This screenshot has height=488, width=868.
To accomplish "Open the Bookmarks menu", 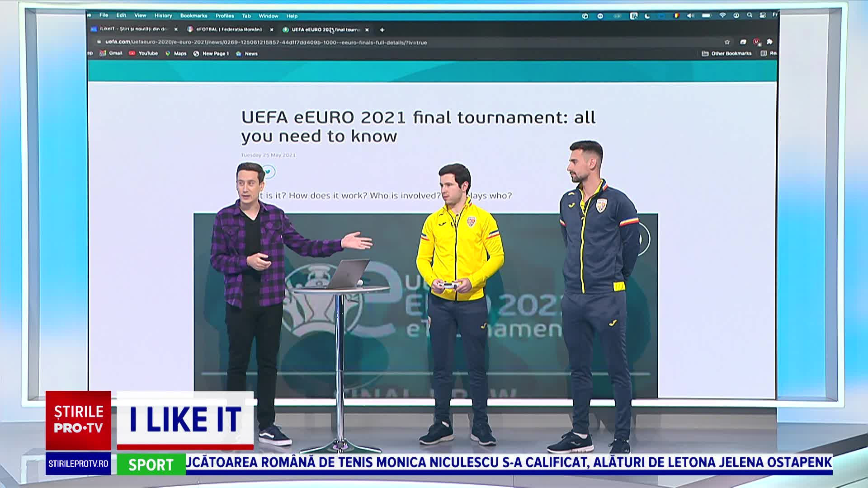I will [193, 16].
